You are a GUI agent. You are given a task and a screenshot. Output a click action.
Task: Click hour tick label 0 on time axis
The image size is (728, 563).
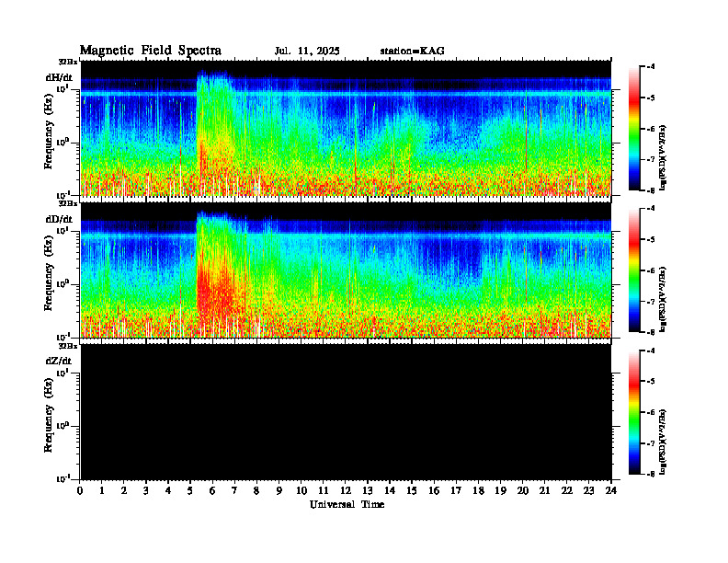pyautogui.click(x=80, y=491)
